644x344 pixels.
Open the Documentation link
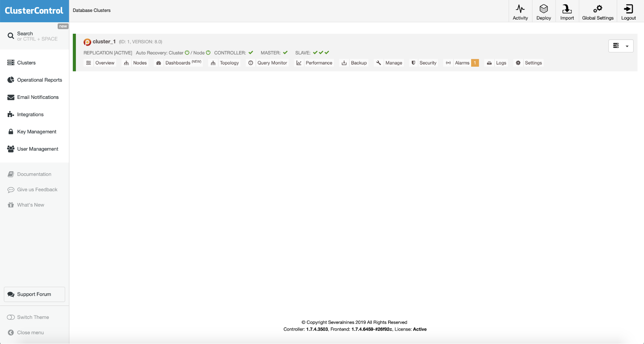(x=34, y=174)
